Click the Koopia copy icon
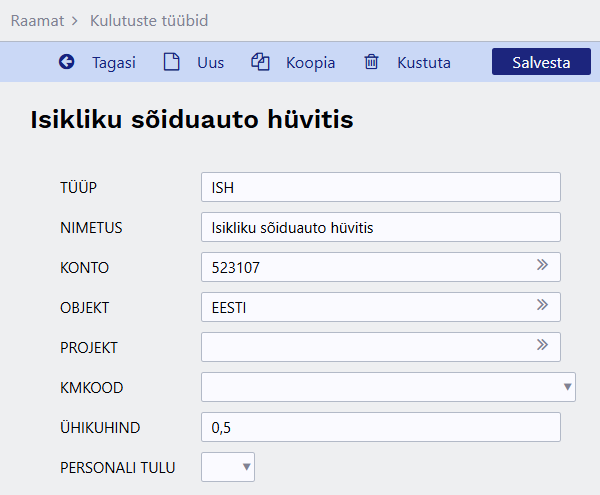 coord(261,62)
